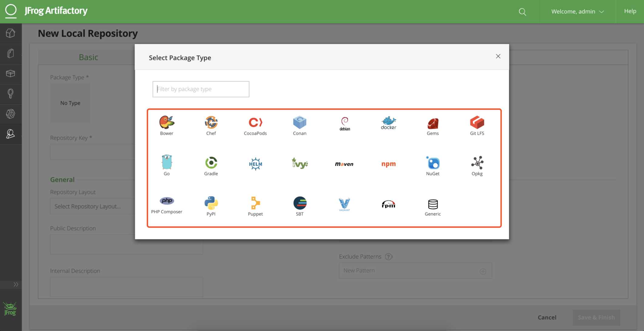Open the third sidebar icon, an open box

11,74
